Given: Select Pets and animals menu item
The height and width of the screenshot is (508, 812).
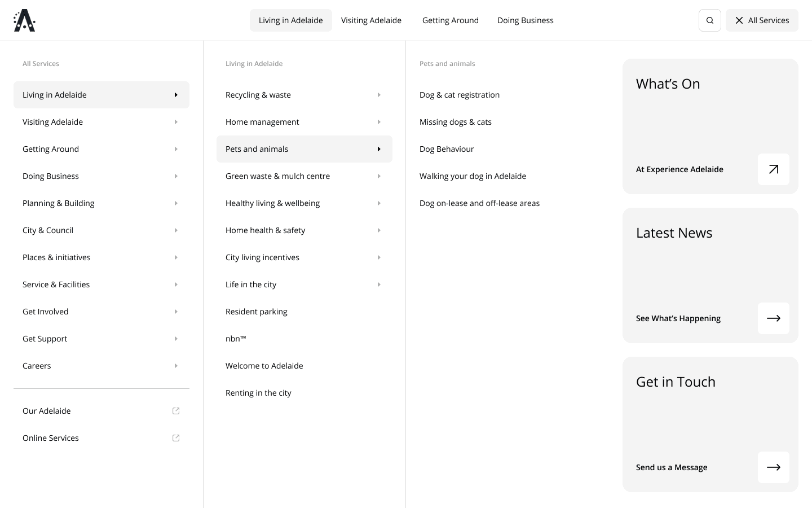Looking at the screenshot, I should coord(304,149).
